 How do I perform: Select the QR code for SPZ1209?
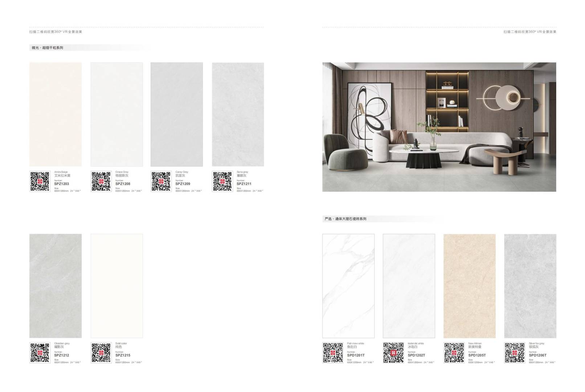coord(161,181)
